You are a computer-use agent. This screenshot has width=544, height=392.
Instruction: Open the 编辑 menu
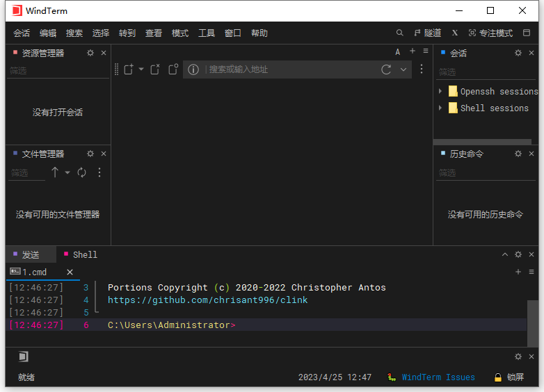(48, 33)
